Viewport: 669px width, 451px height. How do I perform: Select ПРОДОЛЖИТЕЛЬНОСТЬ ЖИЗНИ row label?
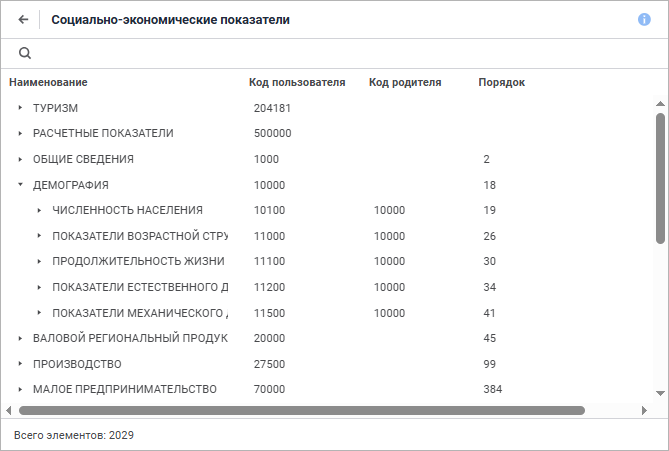coord(138,261)
